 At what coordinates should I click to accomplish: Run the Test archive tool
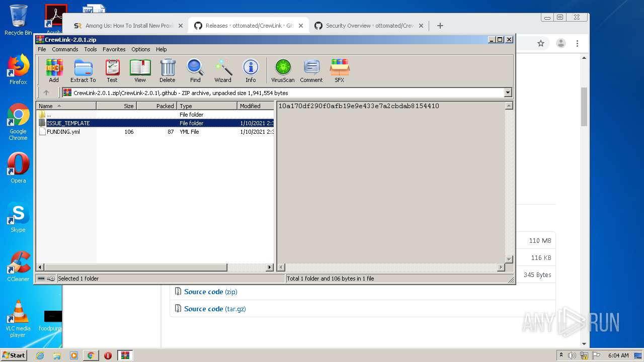point(112,71)
